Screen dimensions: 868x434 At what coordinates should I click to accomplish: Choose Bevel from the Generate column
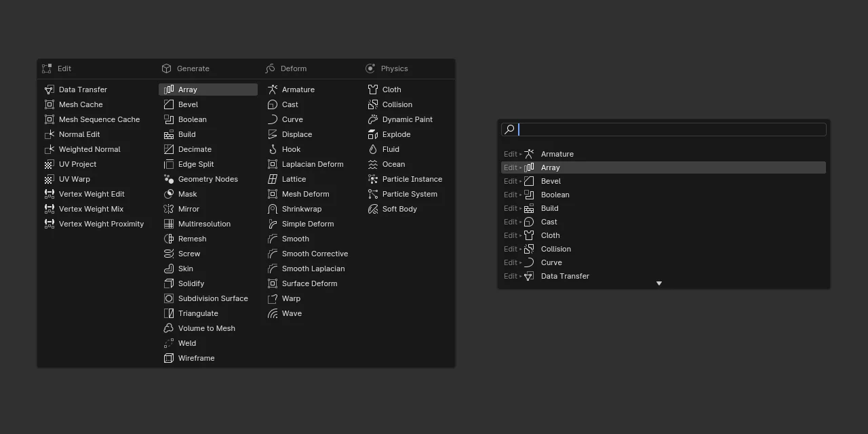click(188, 104)
